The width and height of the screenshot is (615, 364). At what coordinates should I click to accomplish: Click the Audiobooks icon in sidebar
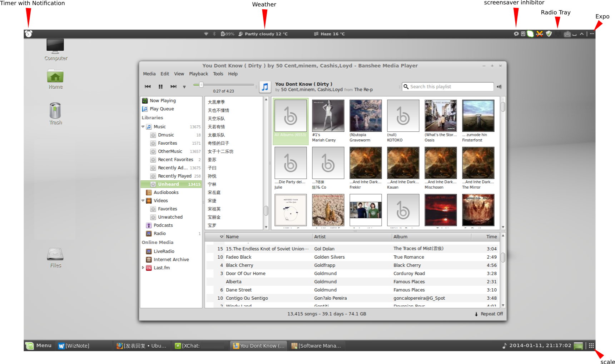[x=149, y=193]
